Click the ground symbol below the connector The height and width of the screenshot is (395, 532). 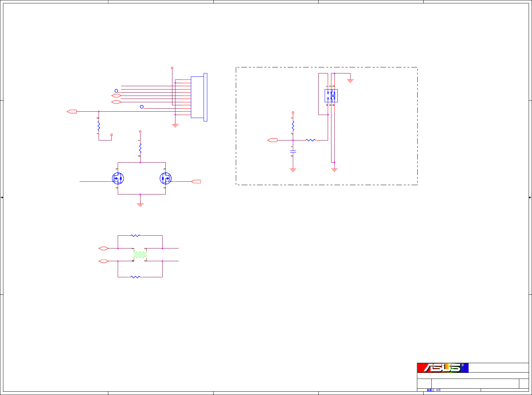click(175, 126)
